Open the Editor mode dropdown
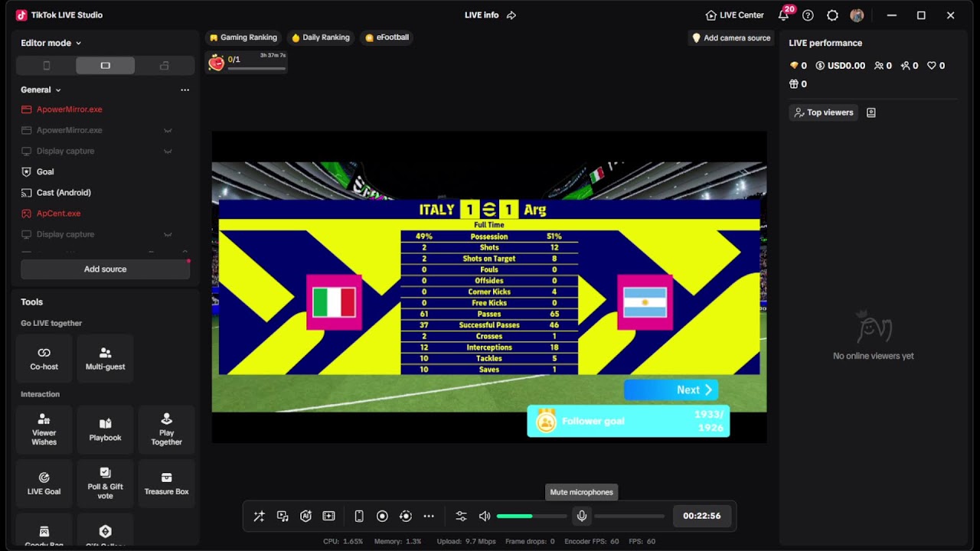Image resolution: width=980 pixels, height=551 pixels. click(x=51, y=43)
